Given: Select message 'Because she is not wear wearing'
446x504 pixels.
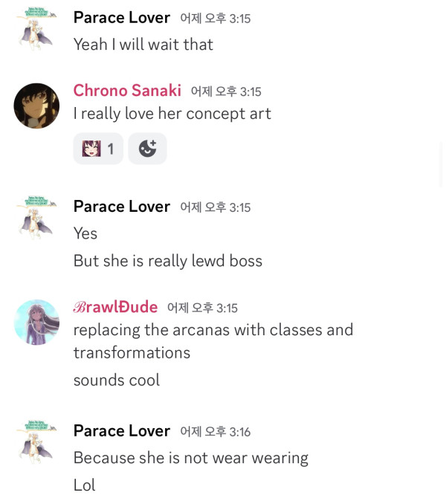Looking at the screenshot, I should coord(191,458).
